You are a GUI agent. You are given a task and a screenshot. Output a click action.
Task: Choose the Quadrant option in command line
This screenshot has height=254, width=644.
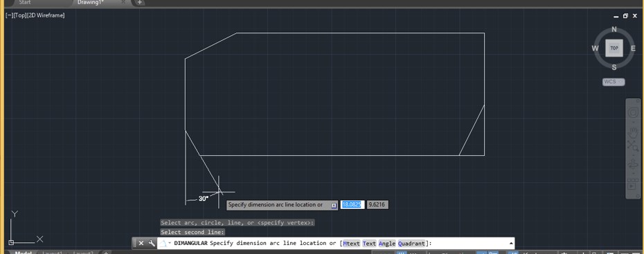(x=411, y=244)
